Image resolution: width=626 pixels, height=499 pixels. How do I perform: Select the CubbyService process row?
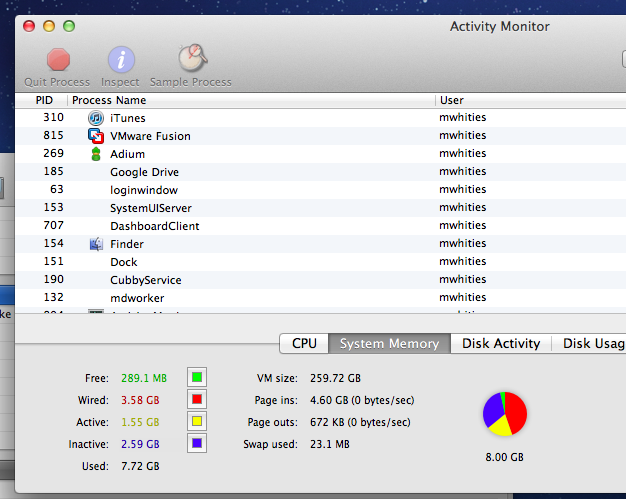(x=321, y=280)
